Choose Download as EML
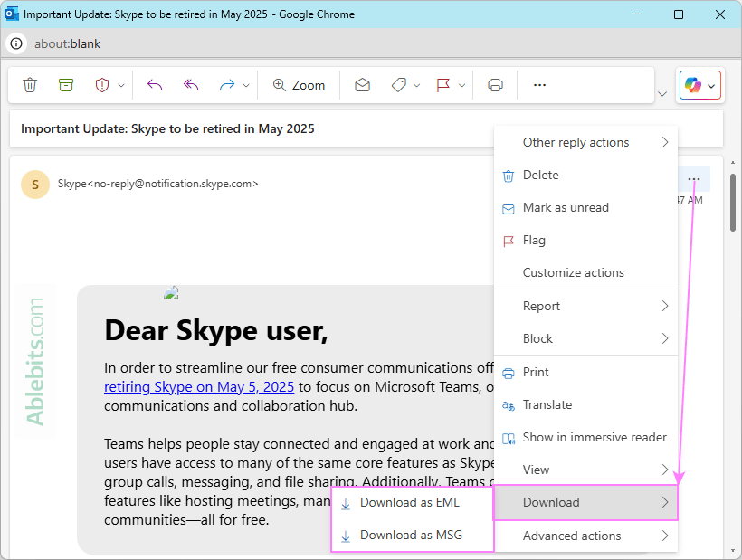The image size is (742, 560). [x=412, y=503]
